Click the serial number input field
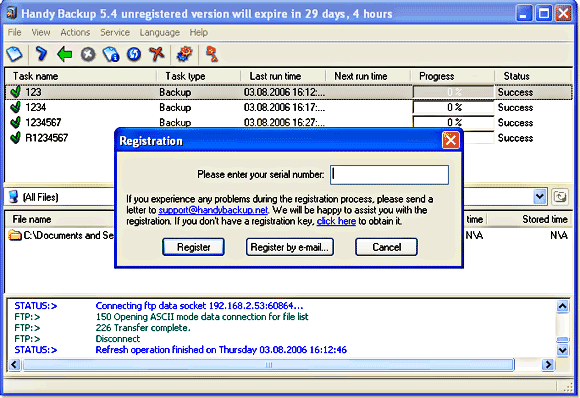The image size is (580, 398). [389, 175]
